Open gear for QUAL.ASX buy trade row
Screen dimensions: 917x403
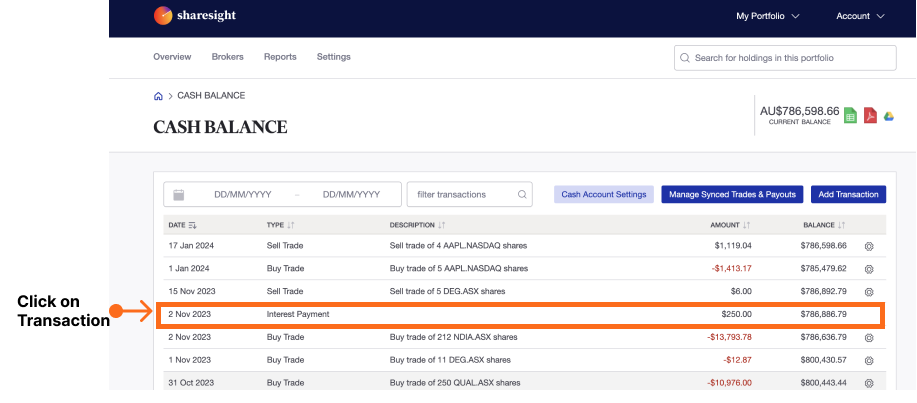point(869,383)
